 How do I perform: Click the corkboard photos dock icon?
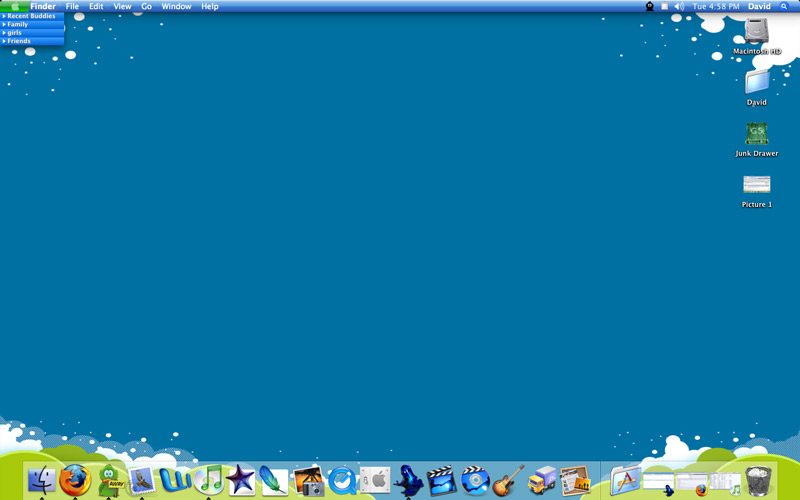point(575,480)
